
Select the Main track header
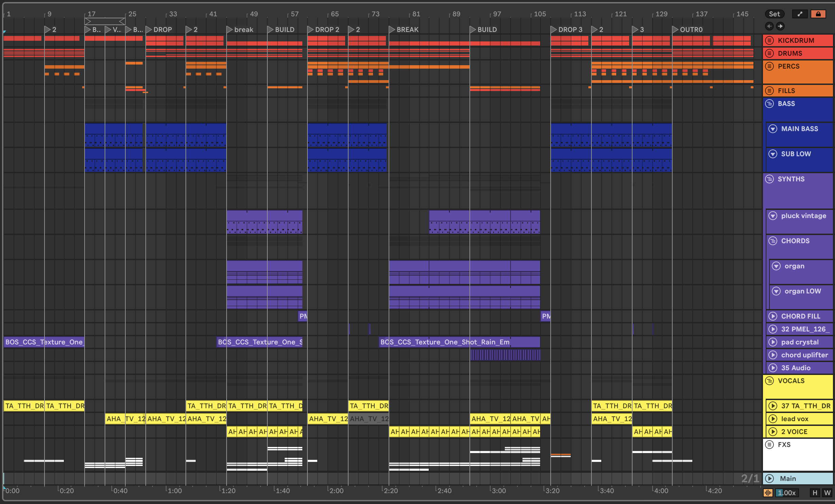tap(798, 479)
